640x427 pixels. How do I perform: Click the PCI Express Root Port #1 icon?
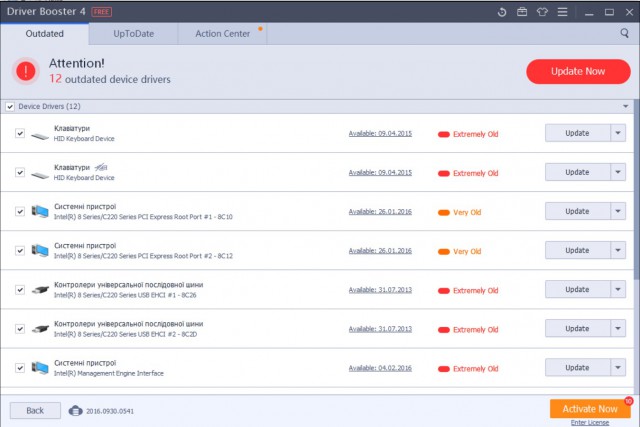pos(40,211)
